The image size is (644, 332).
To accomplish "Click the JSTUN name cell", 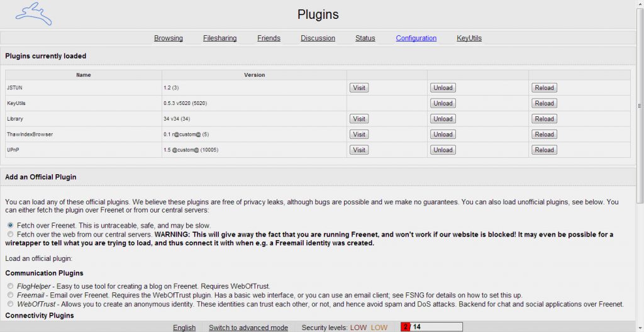I will 84,88.
